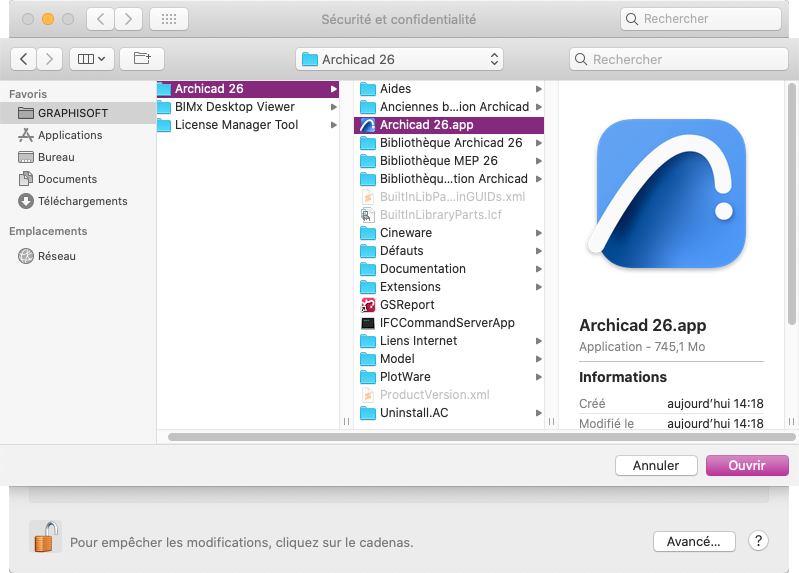Click the Avancé... button
This screenshot has width=799, height=573.
click(x=694, y=541)
